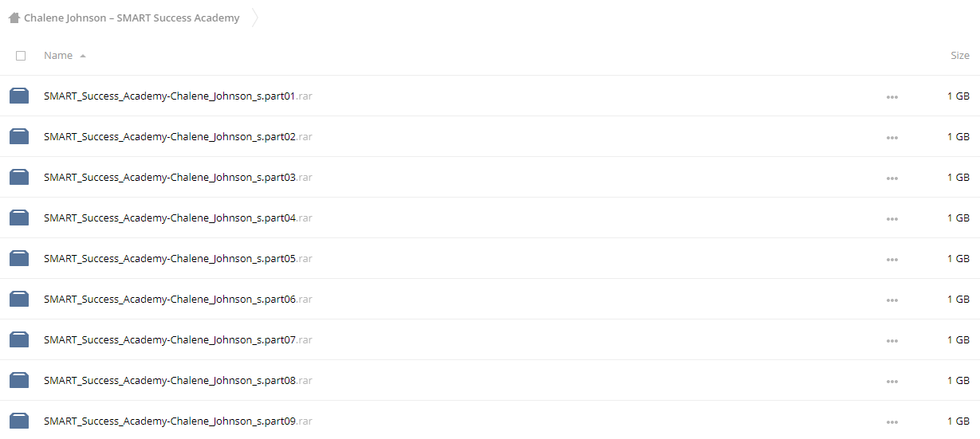Image resolution: width=980 pixels, height=439 pixels.
Task: Open the three-dots menu for part09.rar
Action: pyautogui.click(x=891, y=422)
